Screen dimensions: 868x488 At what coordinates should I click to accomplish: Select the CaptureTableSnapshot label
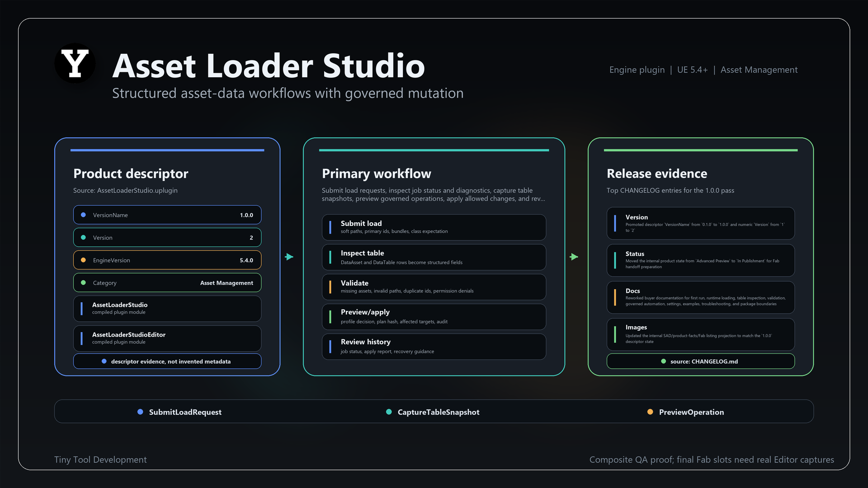pyautogui.click(x=439, y=412)
